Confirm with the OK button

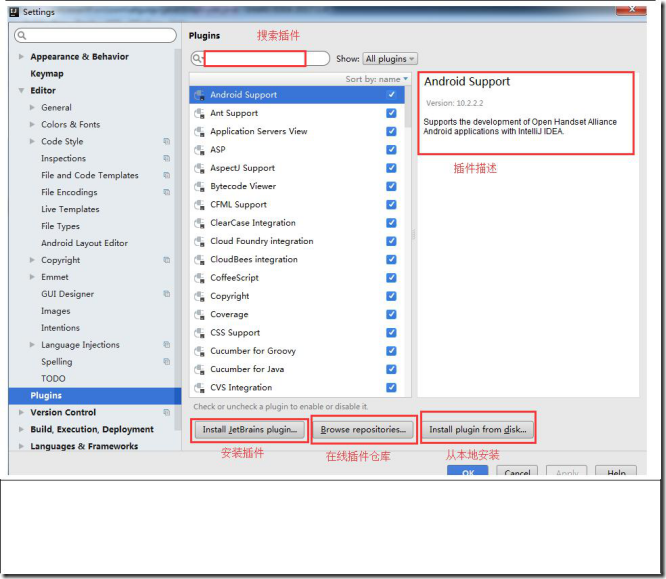(x=467, y=471)
